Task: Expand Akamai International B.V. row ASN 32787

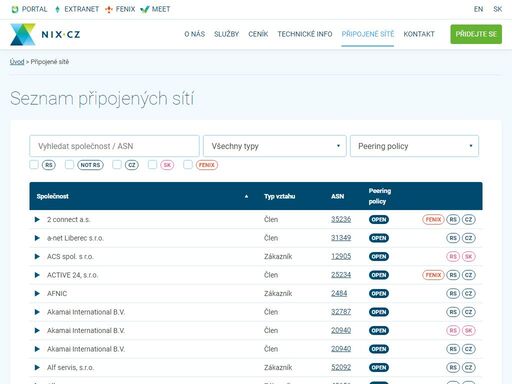Action: click(x=37, y=312)
